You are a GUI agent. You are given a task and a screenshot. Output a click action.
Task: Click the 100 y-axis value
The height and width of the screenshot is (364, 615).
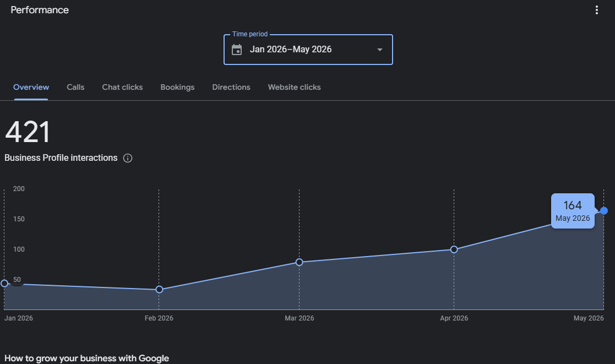[19, 249]
